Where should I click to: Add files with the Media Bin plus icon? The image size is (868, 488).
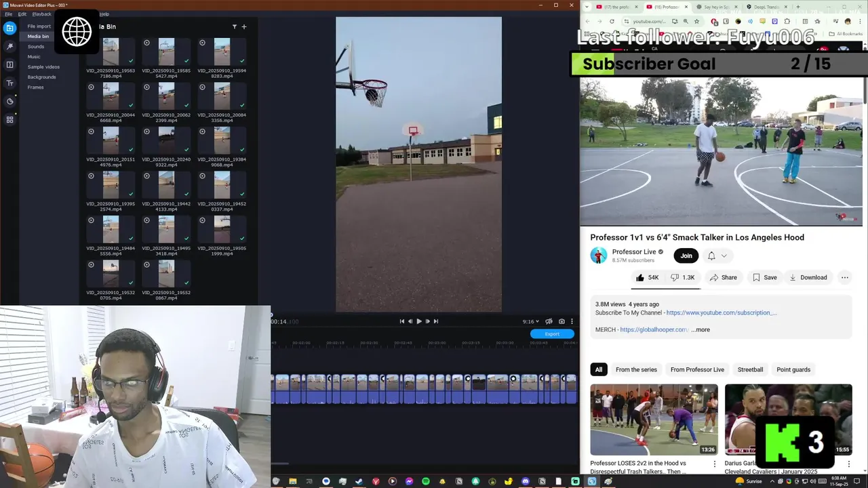pyautogui.click(x=244, y=26)
